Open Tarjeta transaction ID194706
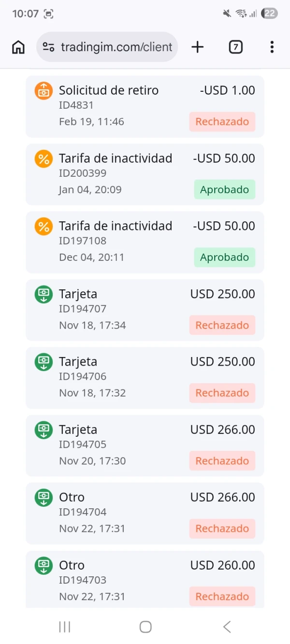The width and height of the screenshot is (290, 644). coord(145,377)
